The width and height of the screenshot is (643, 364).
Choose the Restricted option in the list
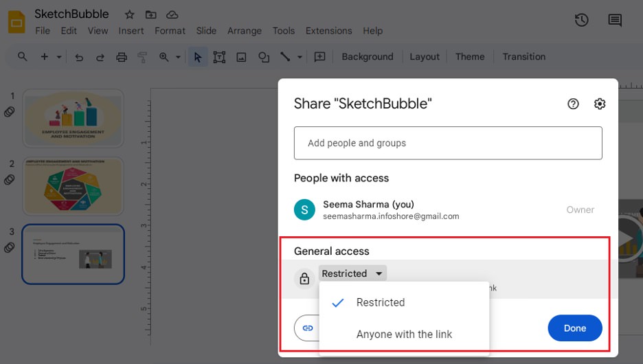[404, 302]
